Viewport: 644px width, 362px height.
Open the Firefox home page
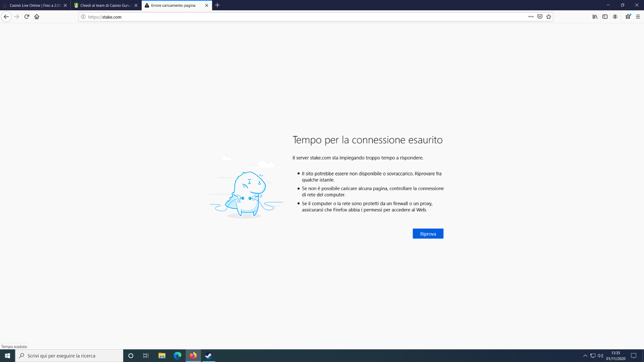37,17
